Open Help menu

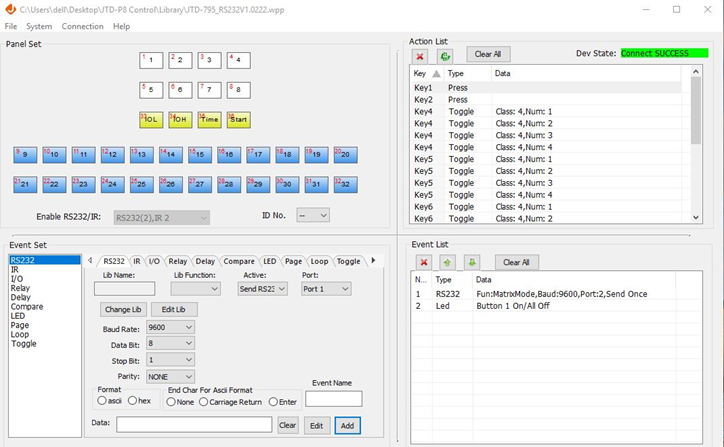tap(121, 26)
